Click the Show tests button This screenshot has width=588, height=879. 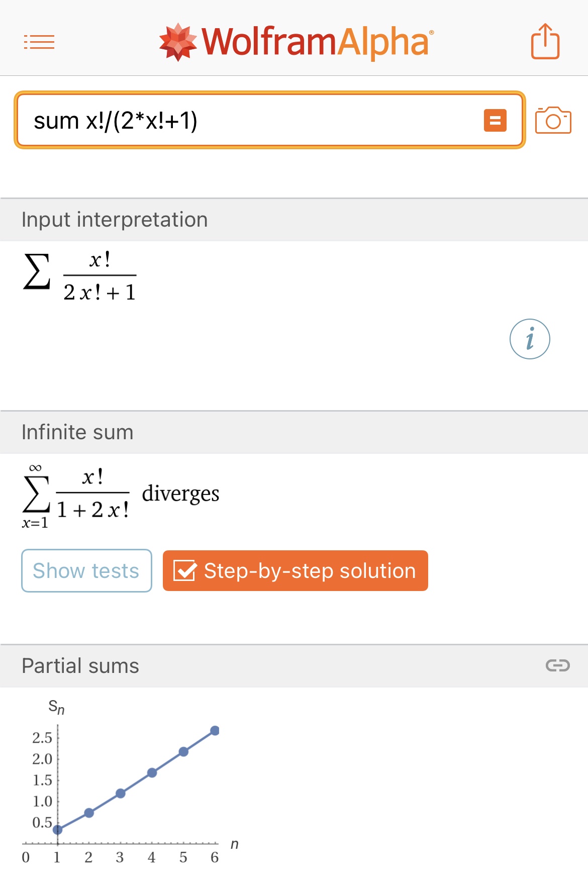[86, 571]
